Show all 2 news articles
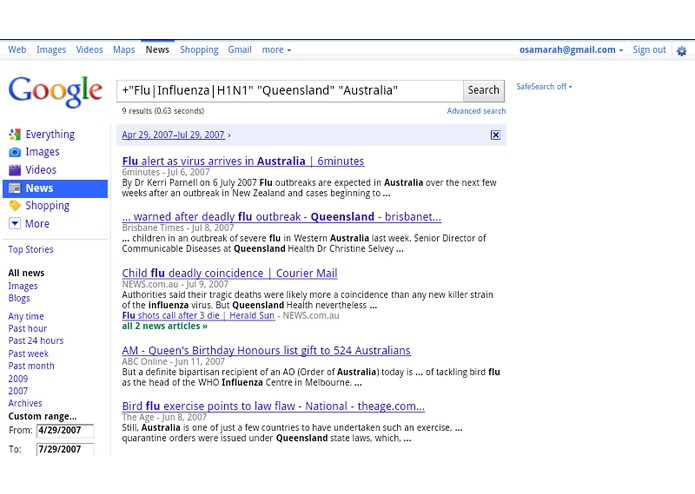The width and height of the screenshot is (695, 494). click(x=164, y=326)
